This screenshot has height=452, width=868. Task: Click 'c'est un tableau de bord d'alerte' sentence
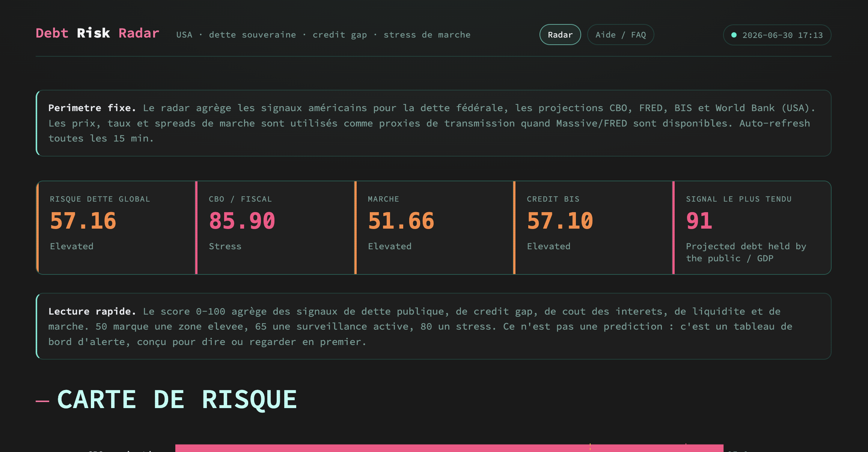point(420,334)
